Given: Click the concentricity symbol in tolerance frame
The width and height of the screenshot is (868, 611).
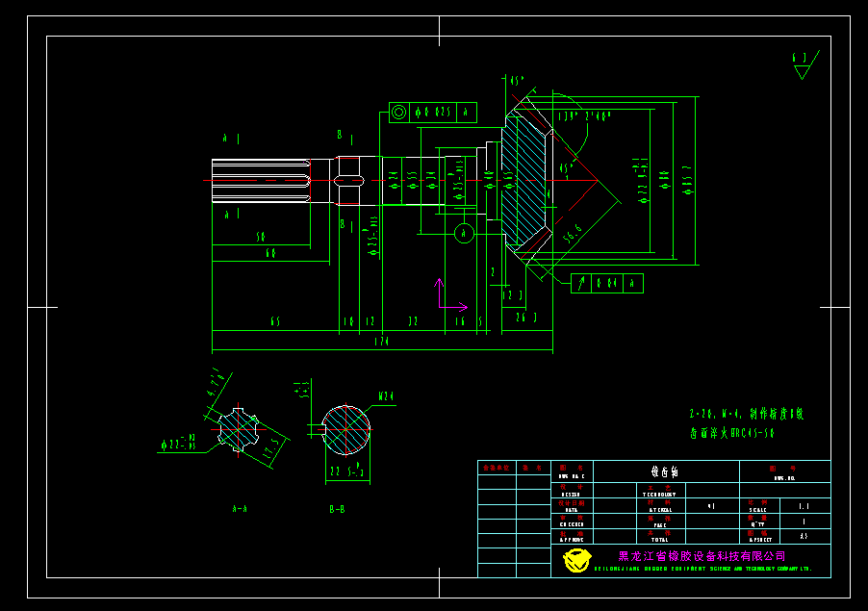Looking at the screenshot, I should tap(398, 113).
